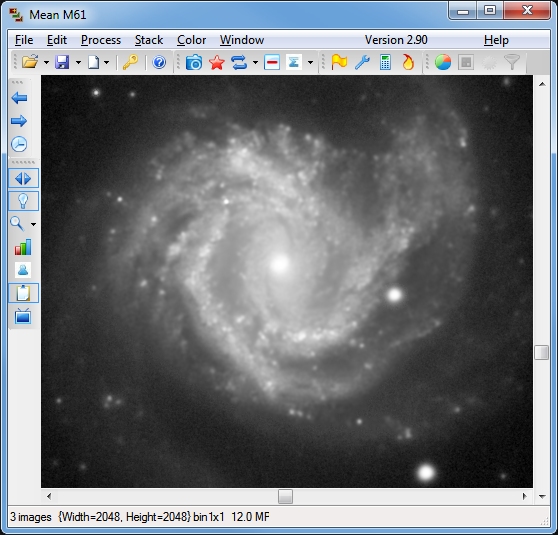Go to previous image with left arrow
This screenshot has height=535, width=558.
coord(19,98)
